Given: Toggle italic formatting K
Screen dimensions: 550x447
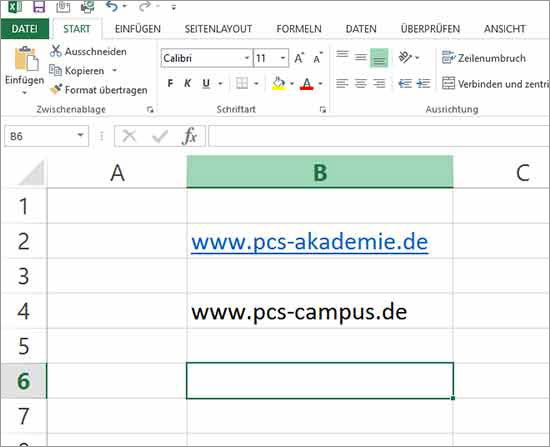Looking at the screenshot, I should (188, 84).
